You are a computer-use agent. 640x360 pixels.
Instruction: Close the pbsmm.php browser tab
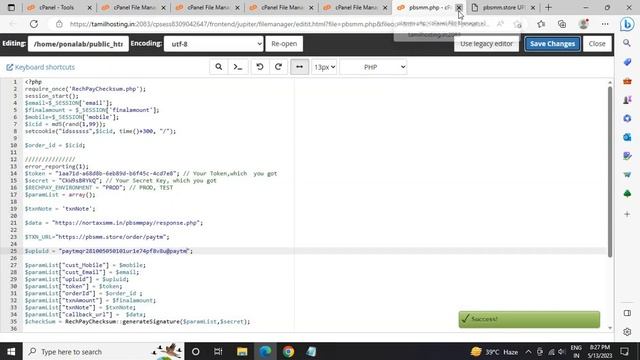click(459, 8)
